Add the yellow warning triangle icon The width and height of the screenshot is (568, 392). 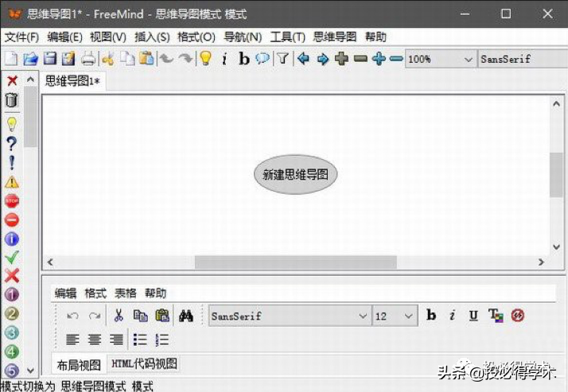click(12, 182)
